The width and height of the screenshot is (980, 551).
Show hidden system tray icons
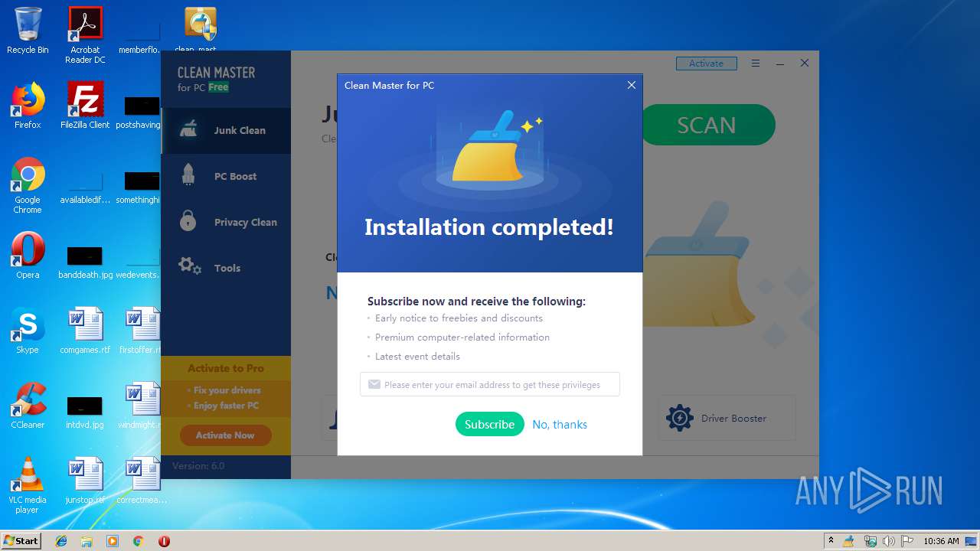[831, 540]
